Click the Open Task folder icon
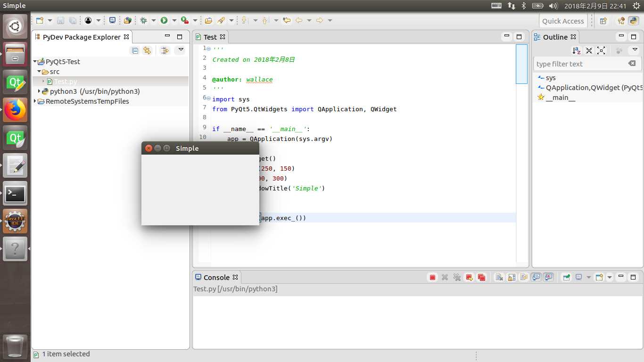This screenshot has width=644, height=362. [x=208, y=20]
